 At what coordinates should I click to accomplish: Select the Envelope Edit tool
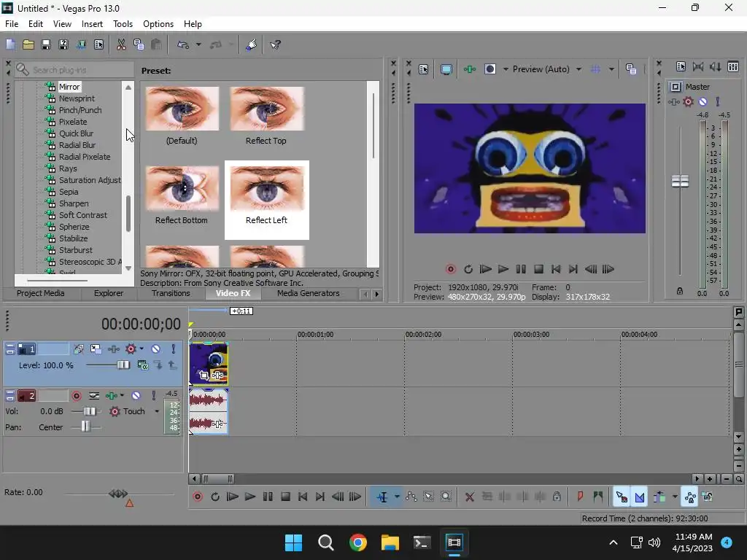(x=411, y=497)
